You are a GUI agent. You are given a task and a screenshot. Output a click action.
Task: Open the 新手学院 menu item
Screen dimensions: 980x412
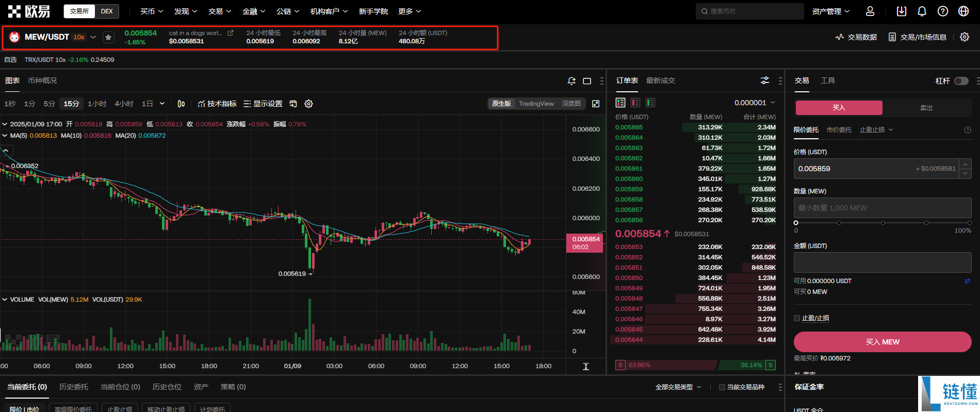[x=373, y=11]
